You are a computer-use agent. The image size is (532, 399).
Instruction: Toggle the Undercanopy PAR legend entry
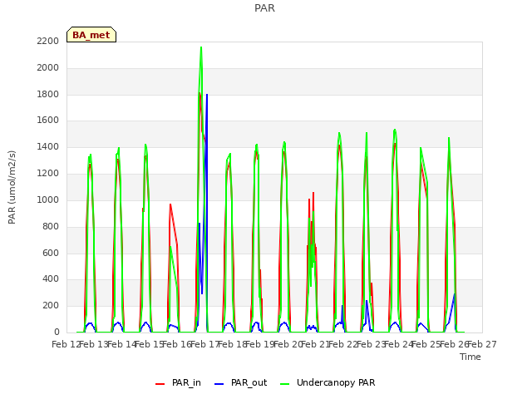pos(328,382)
